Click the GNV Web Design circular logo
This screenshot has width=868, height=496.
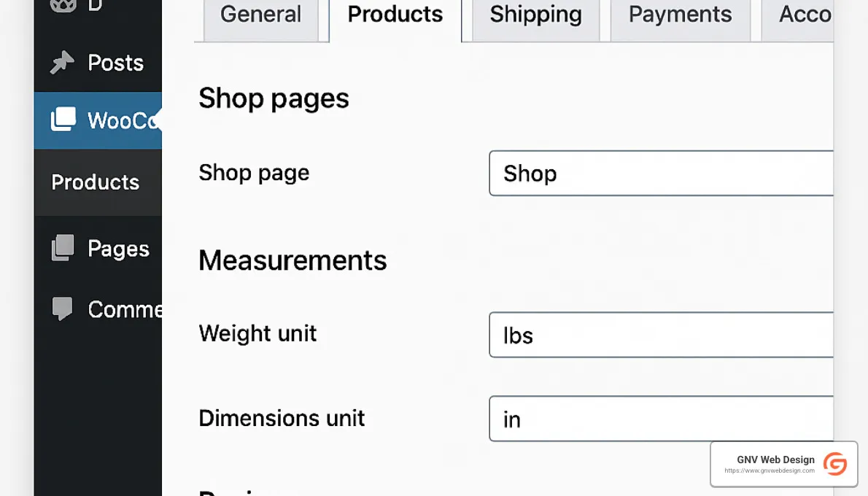tap(835, 464)
